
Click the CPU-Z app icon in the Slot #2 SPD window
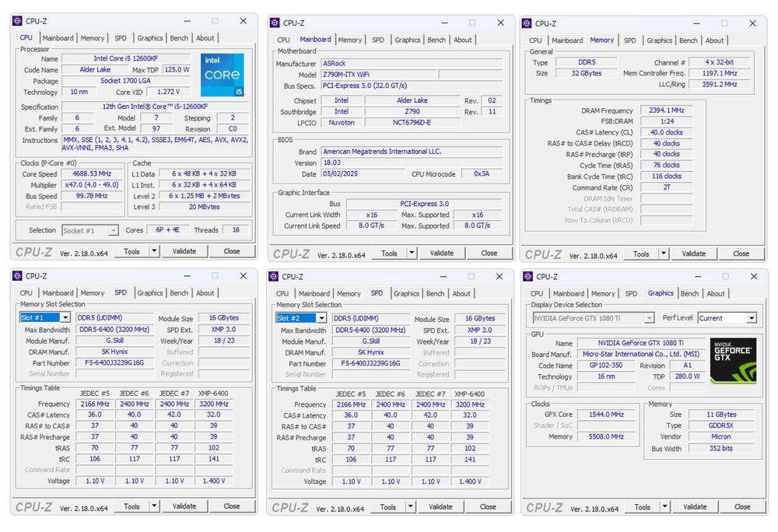pyautogui.click(x=273, y=276)
